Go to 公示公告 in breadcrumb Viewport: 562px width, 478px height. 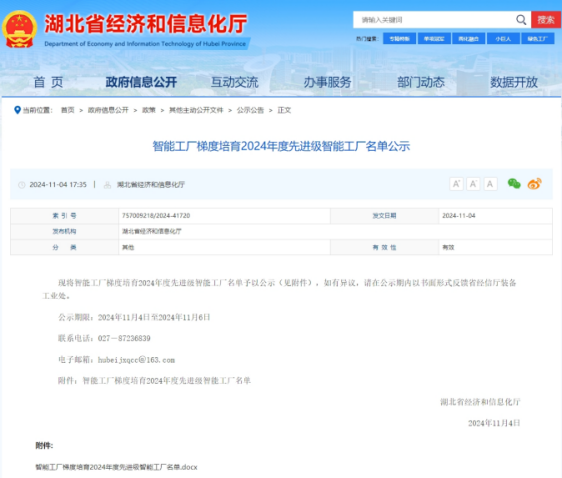point(250,110)
